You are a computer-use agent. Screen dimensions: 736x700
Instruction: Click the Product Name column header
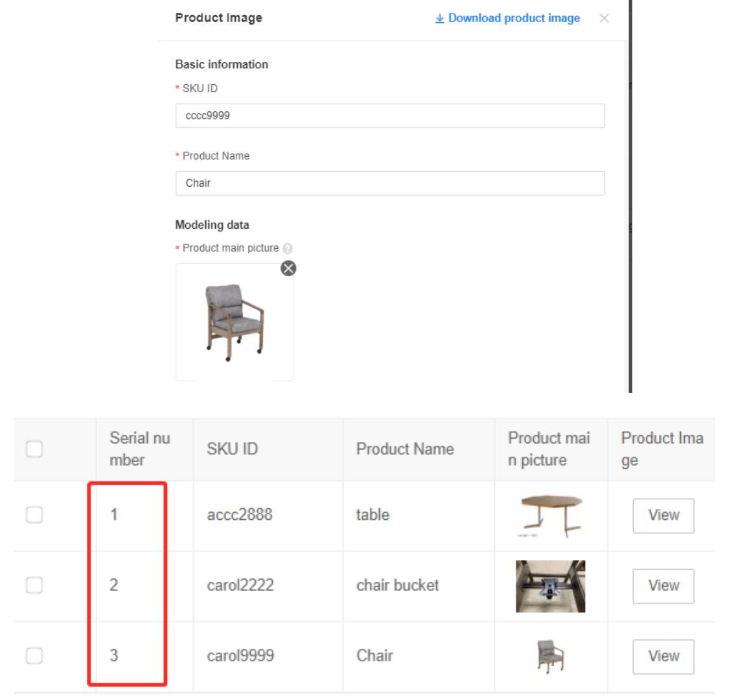click(x=405, y=449)
